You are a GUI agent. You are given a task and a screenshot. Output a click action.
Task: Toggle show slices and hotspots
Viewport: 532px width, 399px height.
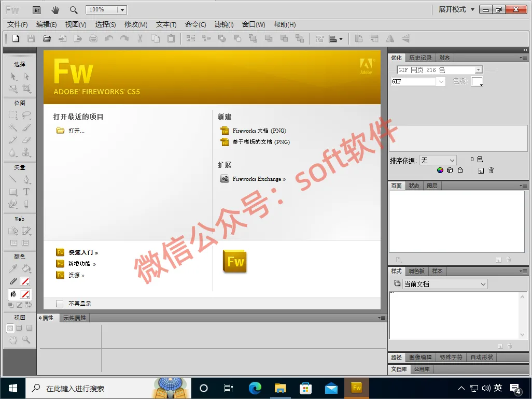(x=25, y=243)
